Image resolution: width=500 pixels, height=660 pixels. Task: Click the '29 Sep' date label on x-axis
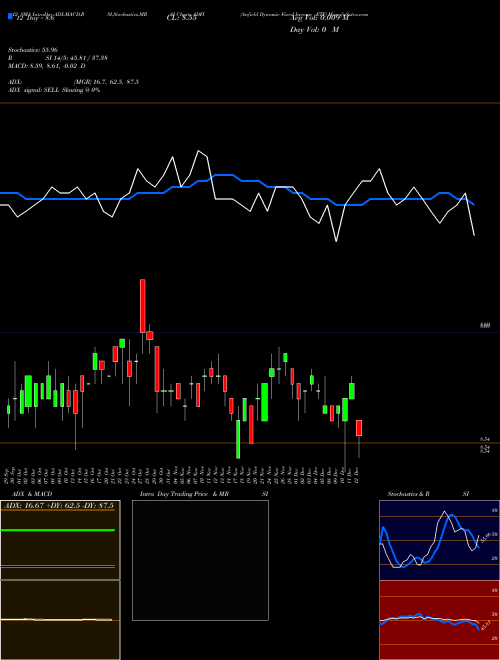tap(8, 474)
